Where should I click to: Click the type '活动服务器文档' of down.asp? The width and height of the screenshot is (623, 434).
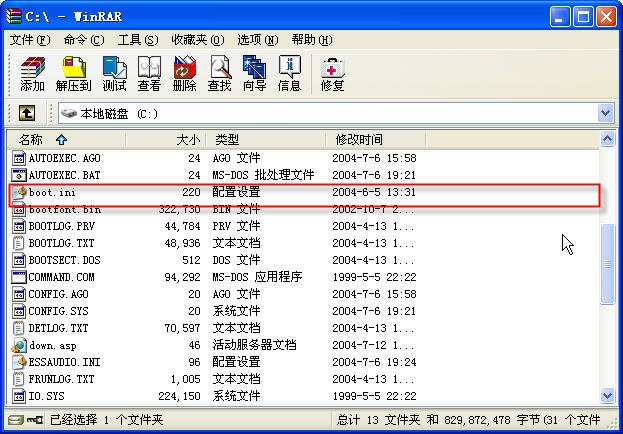click(x=254, y=345)
